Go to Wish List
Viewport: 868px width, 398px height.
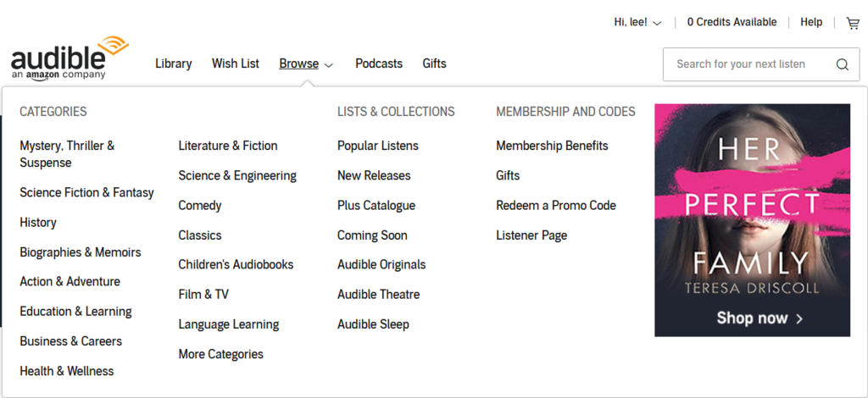click(x=236, y=64)
